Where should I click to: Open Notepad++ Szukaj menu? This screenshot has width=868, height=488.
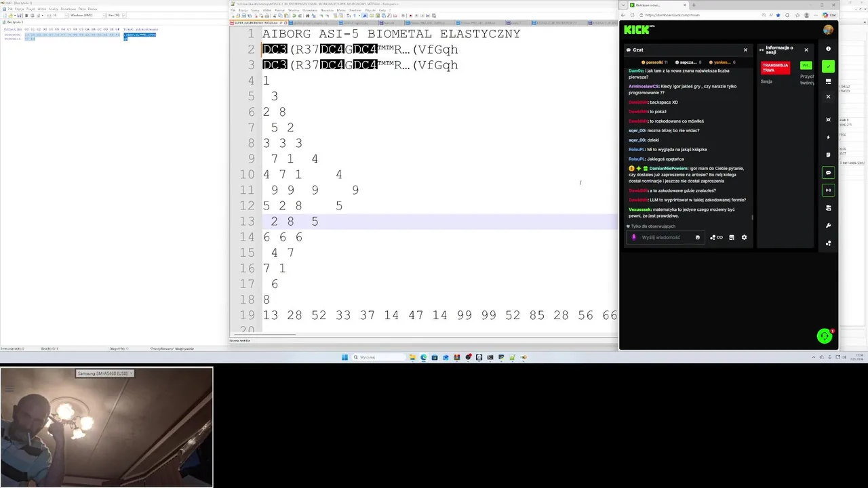tap(255, 10)
